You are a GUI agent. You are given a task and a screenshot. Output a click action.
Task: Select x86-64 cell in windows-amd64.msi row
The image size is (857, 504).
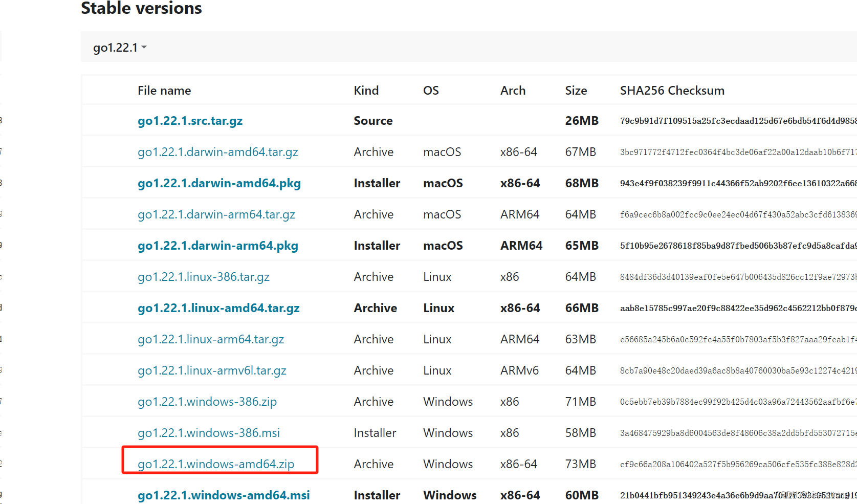(x=520, y=495)
